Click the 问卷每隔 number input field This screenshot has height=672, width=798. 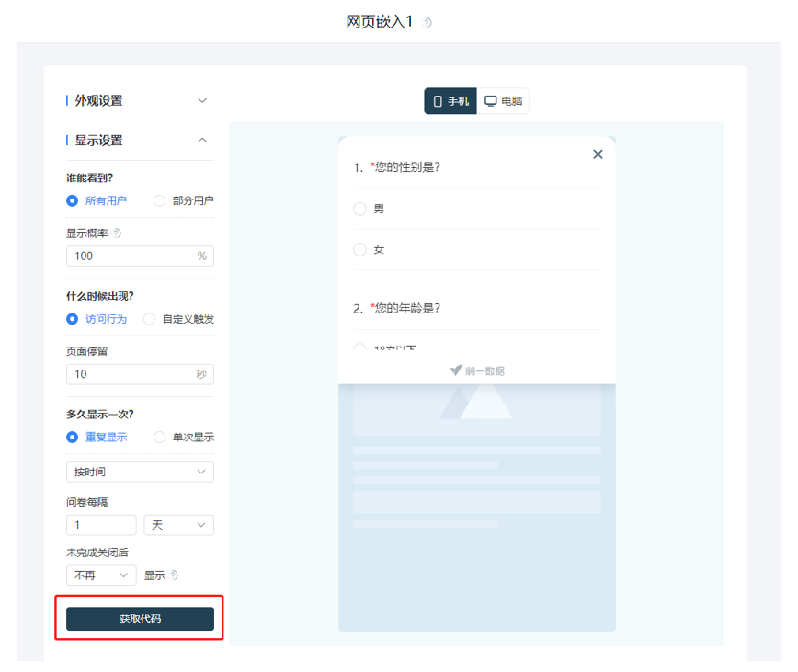[101, 525]
